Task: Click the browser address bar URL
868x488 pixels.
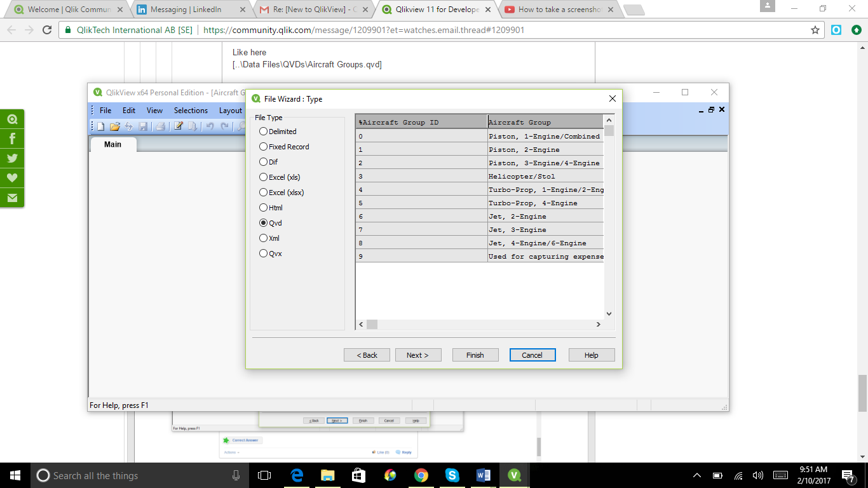Action: click(363, 30)
